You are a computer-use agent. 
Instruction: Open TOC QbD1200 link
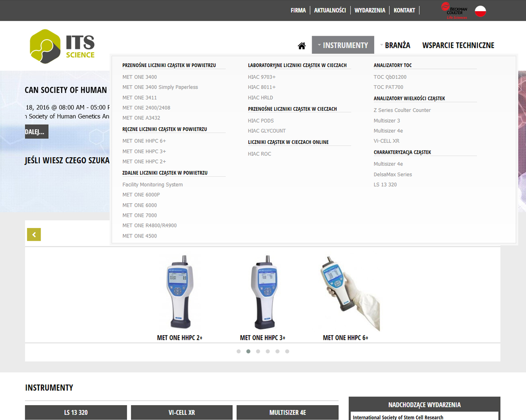coord(390,77)
